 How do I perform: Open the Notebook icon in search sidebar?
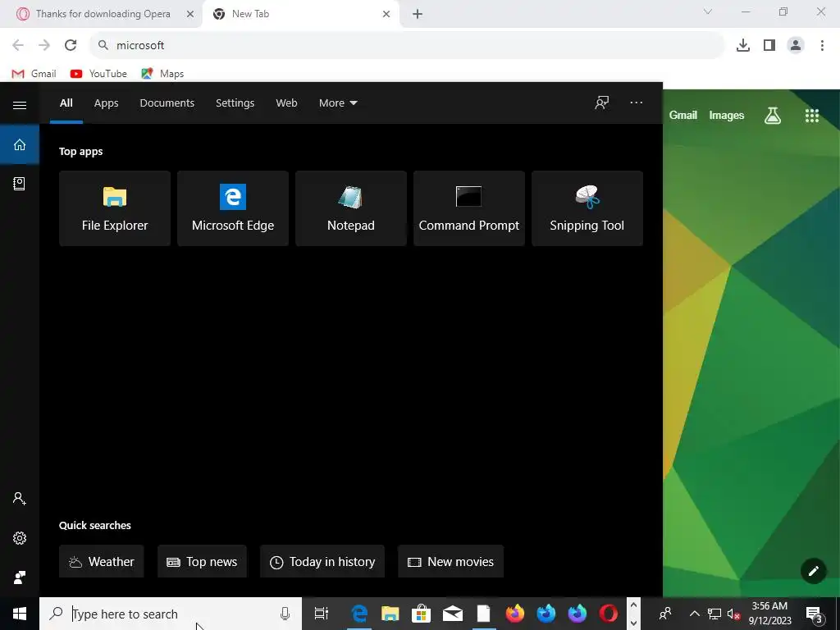point(20,184)
